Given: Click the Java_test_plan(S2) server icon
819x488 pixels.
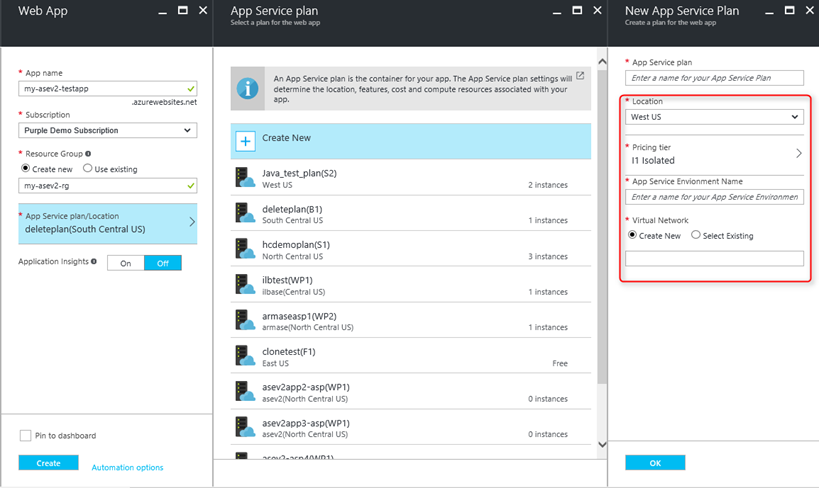Looking at the screenshot, I should (244, 178).
